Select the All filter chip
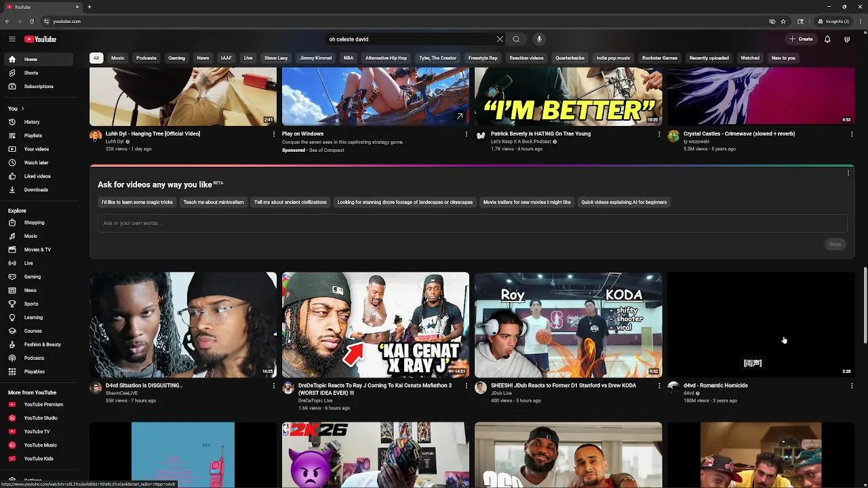Image resolution: width=868 pixels, height=488 pixels. click(x=96, y=58)
